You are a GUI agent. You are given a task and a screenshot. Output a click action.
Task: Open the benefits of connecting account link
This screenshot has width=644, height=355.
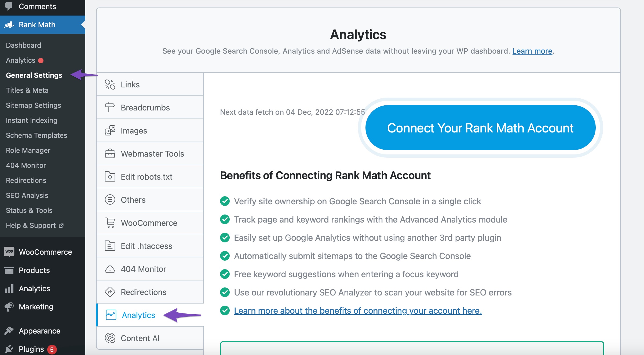point(358,310)
